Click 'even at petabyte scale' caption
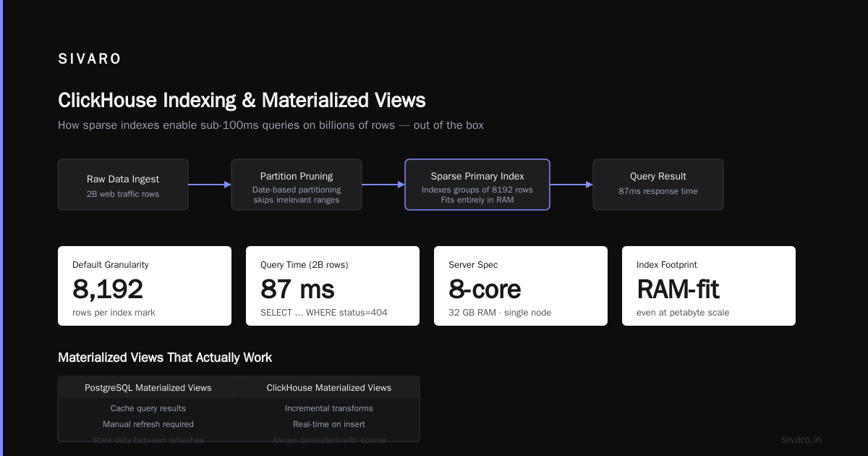 683,313
